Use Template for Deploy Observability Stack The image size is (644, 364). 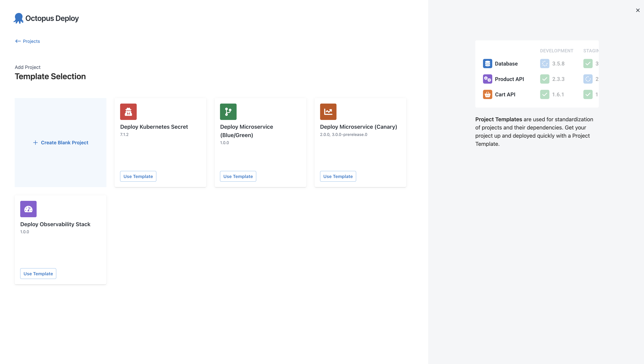click(x=38, y=274)
